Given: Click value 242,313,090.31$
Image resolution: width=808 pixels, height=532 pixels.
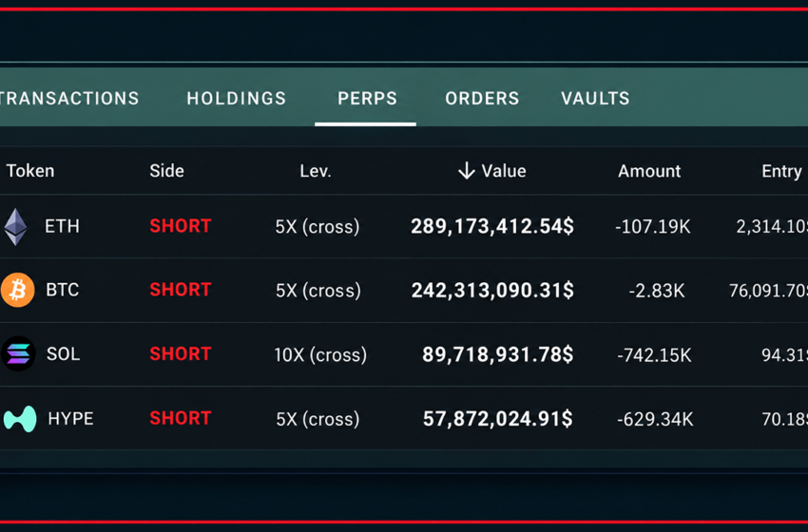Looking at the screenshot, I should pos(492,291).
